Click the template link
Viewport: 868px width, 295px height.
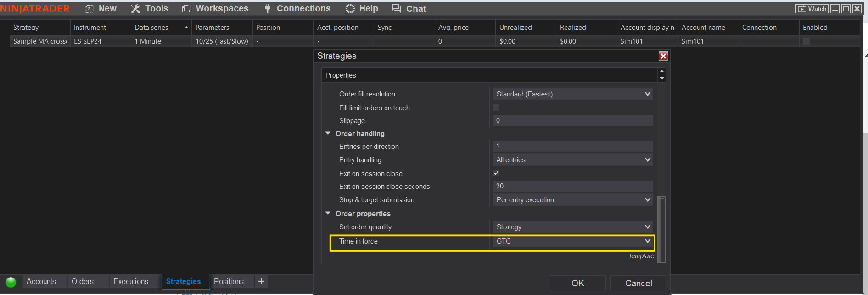tap(641, 256)
